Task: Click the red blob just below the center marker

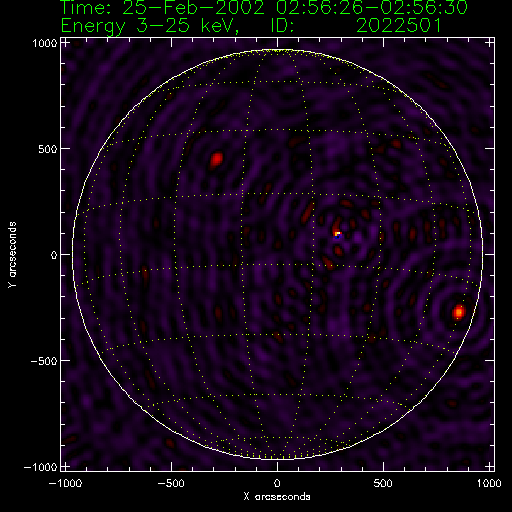Action: click(338, 250)
